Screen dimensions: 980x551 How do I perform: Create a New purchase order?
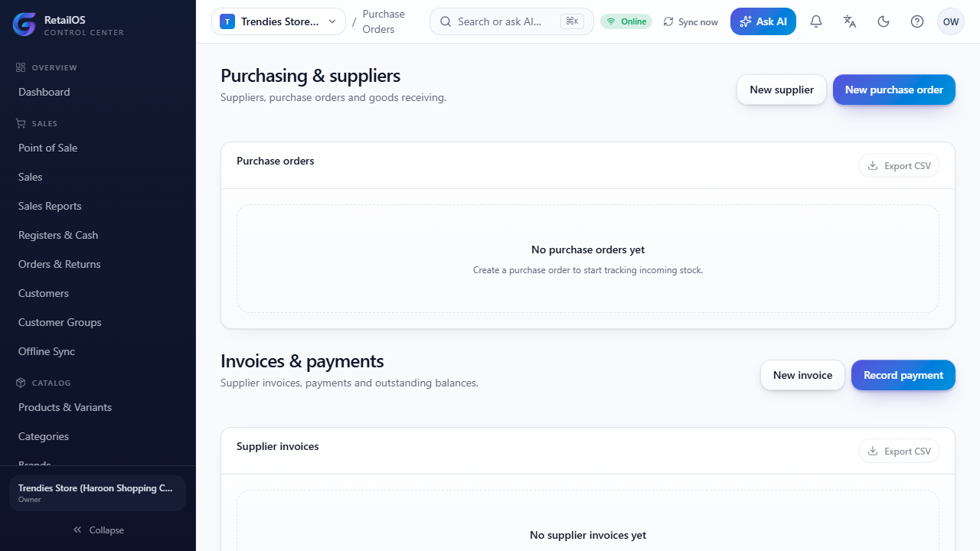[894, 90]
